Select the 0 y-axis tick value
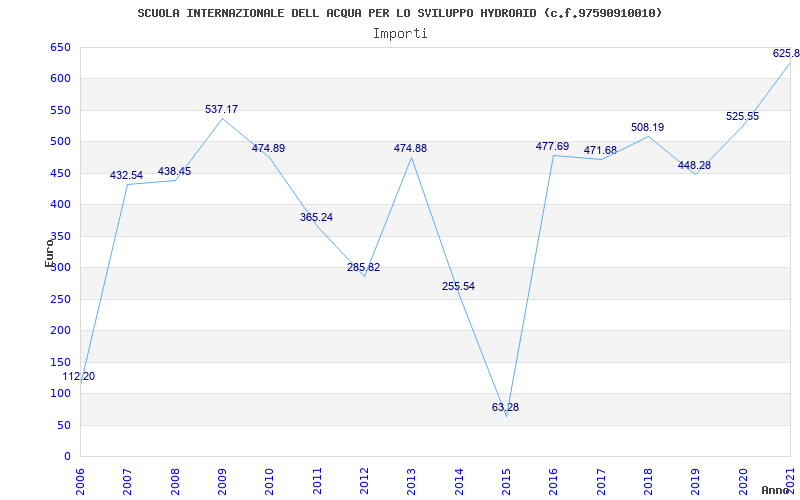 click(67, 457)
